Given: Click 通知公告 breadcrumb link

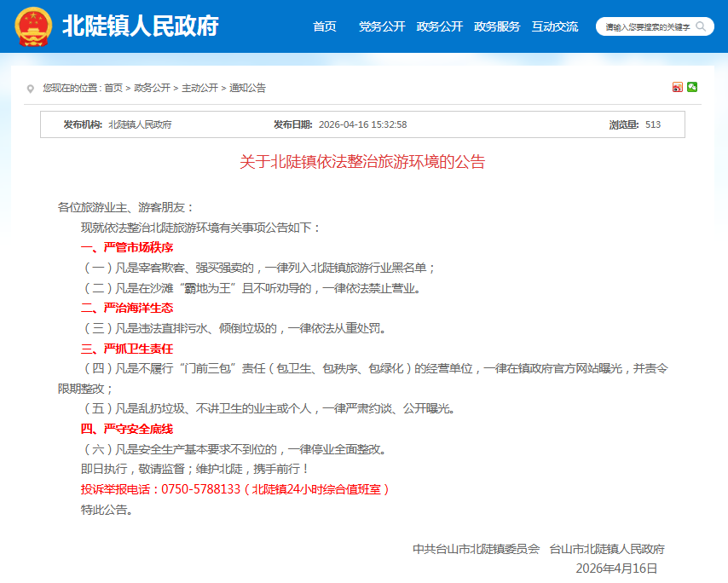Looking at the screenshot, I should pos(247,88).
